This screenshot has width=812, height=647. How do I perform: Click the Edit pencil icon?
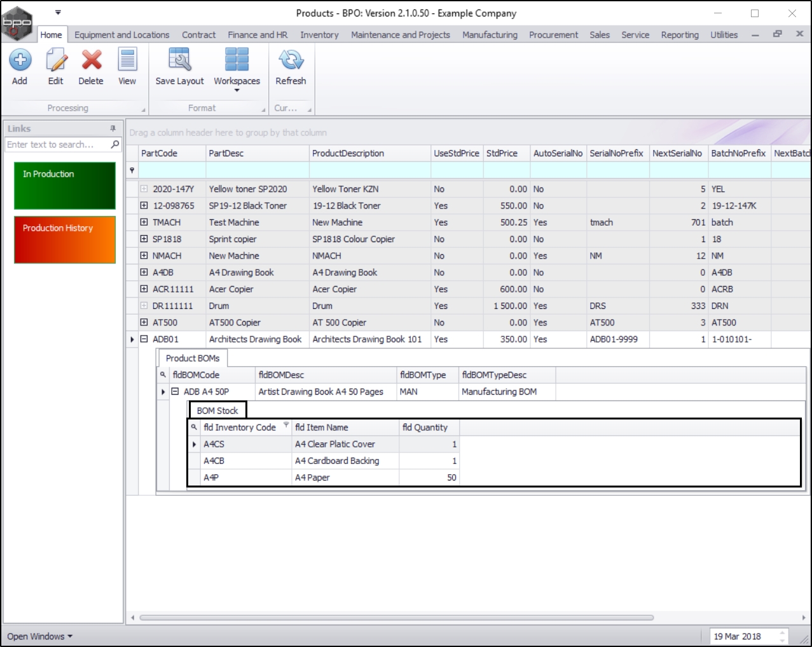[x=56, y=60]
